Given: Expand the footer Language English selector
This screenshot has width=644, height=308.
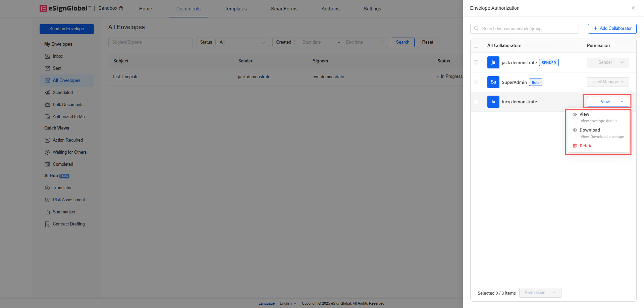Looking at the screenshot, I should tap(288, 304).
